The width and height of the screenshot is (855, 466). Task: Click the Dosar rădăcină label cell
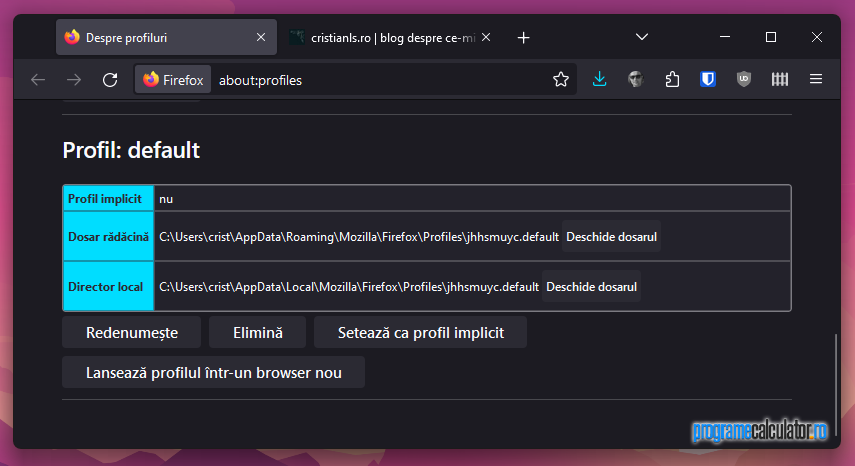pyautogui.click(x=109, y=237)
